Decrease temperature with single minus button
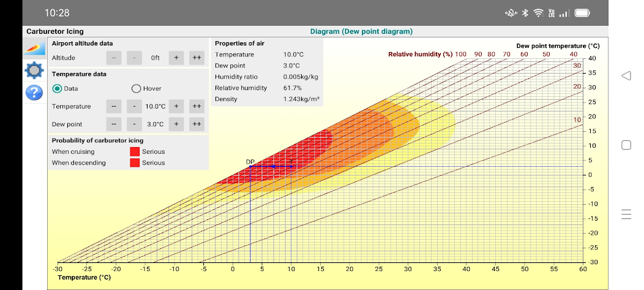Viewport: 644px width, 290px height. [135, 106]
